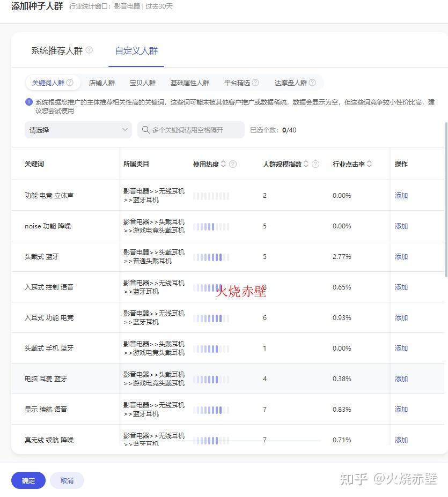448x497 pixels.
Task: Sort by 人群规模指数 column arrows
Action: tap(306, 164)
